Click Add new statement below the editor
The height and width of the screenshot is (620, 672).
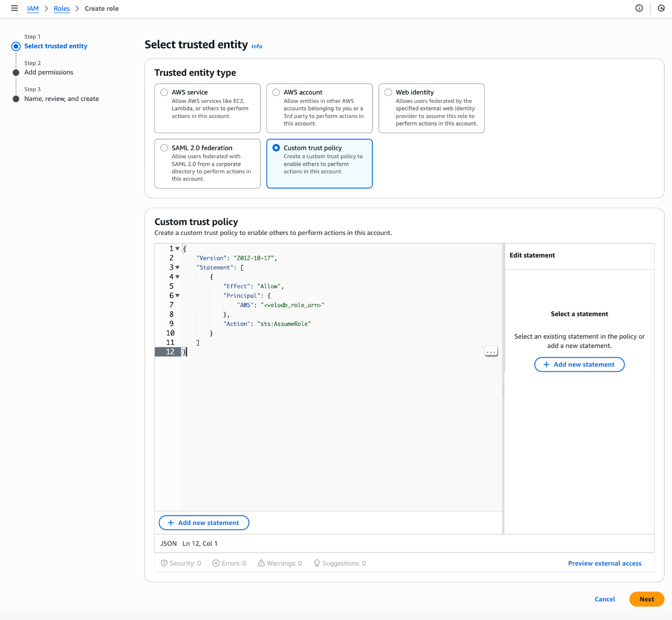(204, 523)
